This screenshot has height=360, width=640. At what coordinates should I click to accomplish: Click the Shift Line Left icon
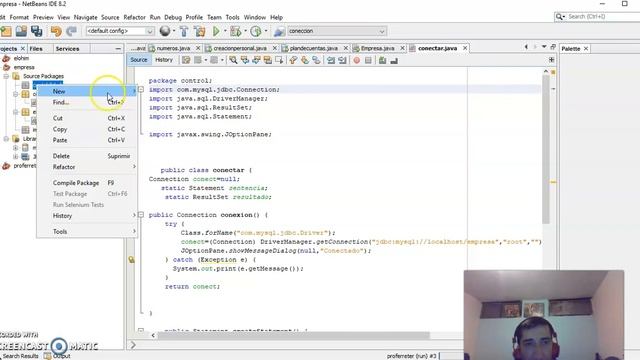(x=331, y=60)
